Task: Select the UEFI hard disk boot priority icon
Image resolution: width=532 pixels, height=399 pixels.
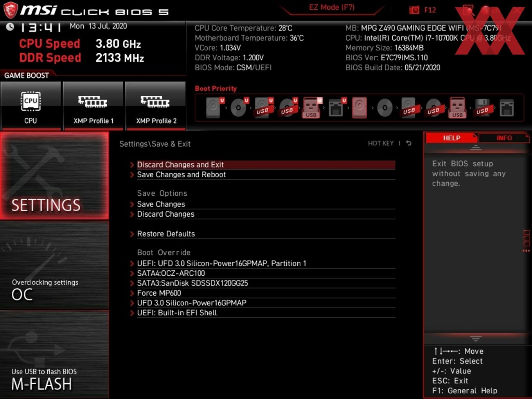Action: (214, 108)
